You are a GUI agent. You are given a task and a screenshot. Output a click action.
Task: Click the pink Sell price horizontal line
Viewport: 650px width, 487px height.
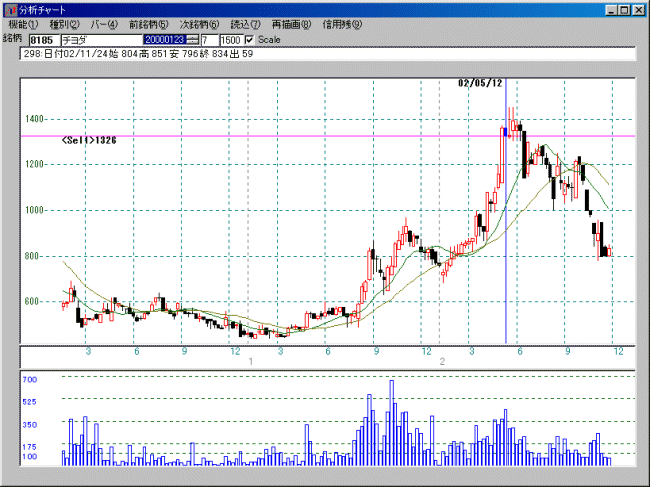327,136
